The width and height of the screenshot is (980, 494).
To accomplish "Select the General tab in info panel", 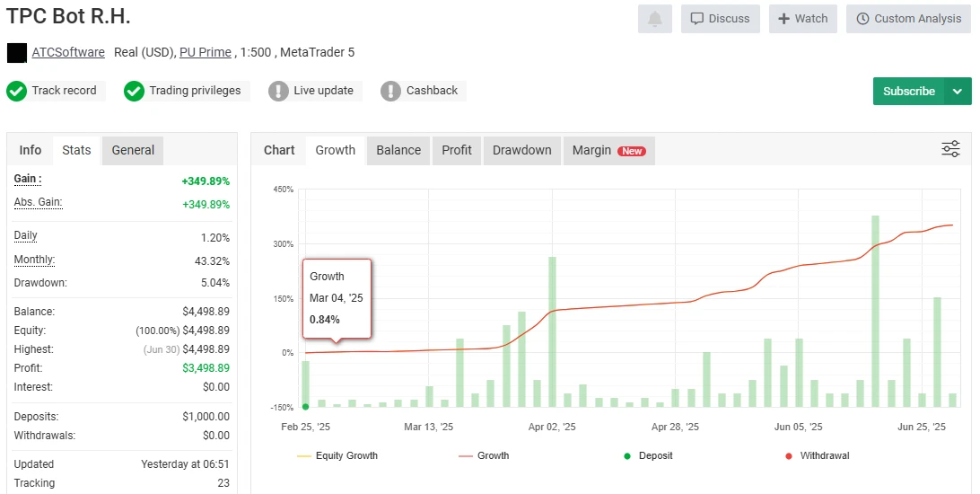I will click(133, 150).
